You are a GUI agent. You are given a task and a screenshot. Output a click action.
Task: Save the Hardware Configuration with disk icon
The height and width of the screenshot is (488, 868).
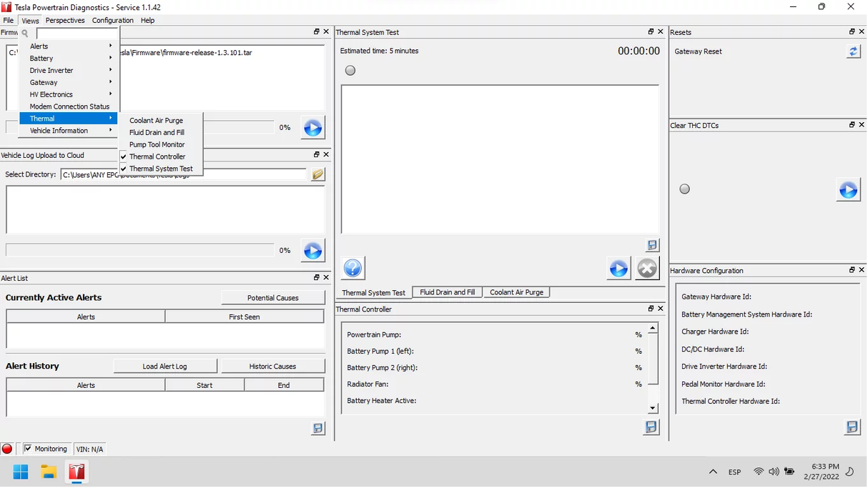click(x=852, y=427)
